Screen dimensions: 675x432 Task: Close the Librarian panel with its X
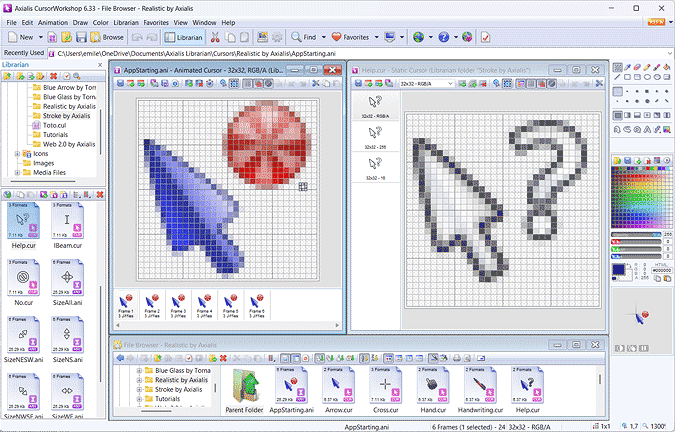click(x=100, y=65)
